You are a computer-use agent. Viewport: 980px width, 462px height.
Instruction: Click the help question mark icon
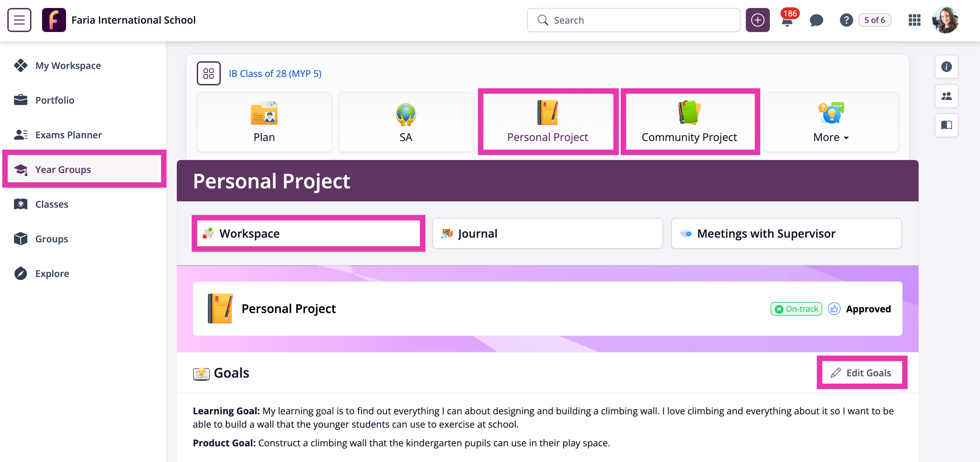point(846,20)
